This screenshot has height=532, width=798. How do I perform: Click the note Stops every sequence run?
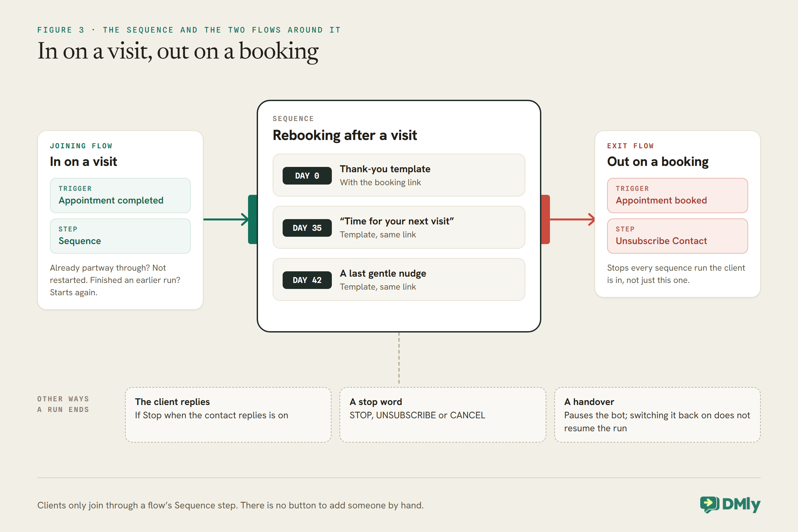[x=676, y=274]
